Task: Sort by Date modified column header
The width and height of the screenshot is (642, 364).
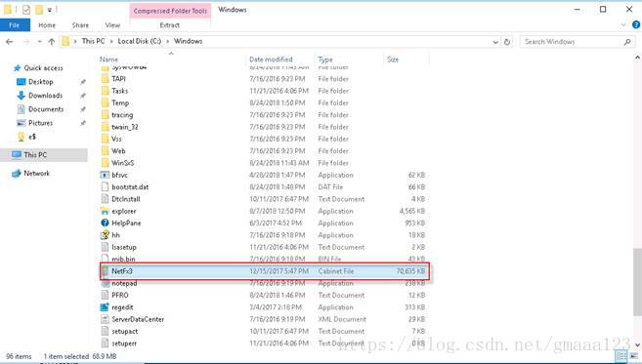Action: coord(271,60)
